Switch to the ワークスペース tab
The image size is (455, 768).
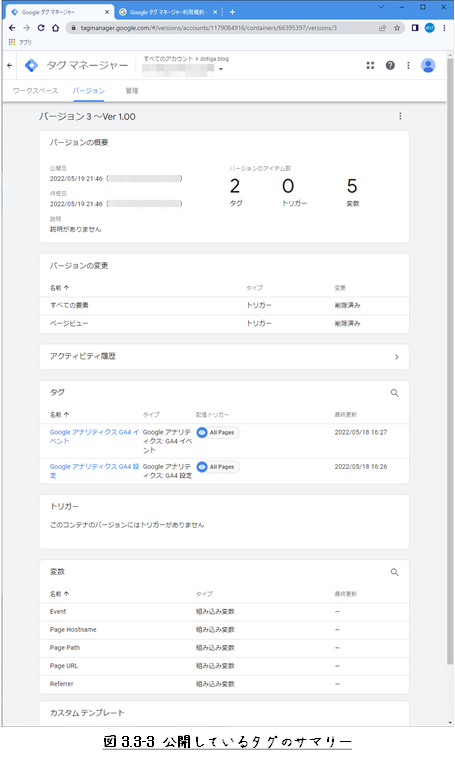pyautogui.click(x=35, y=91)
